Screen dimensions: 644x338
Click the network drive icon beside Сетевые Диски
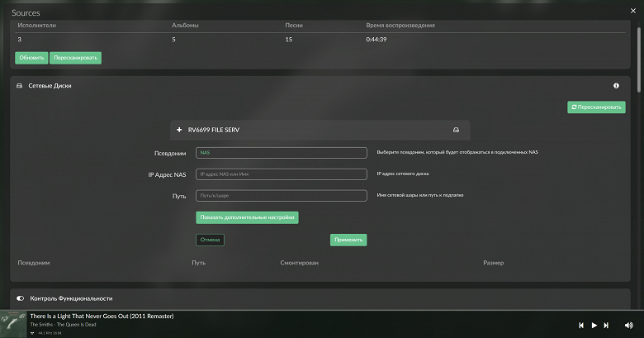pos(19,85)
